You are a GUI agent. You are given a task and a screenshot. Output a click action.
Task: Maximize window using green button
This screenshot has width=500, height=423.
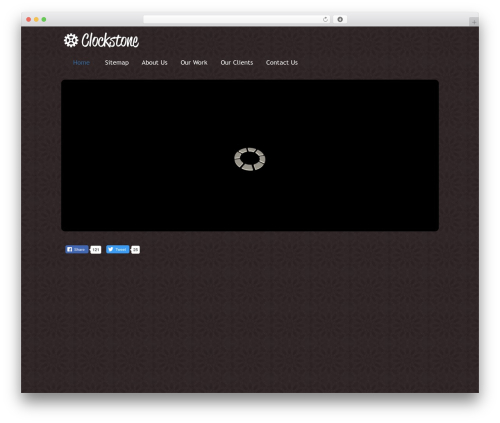(x=44, y=20)
